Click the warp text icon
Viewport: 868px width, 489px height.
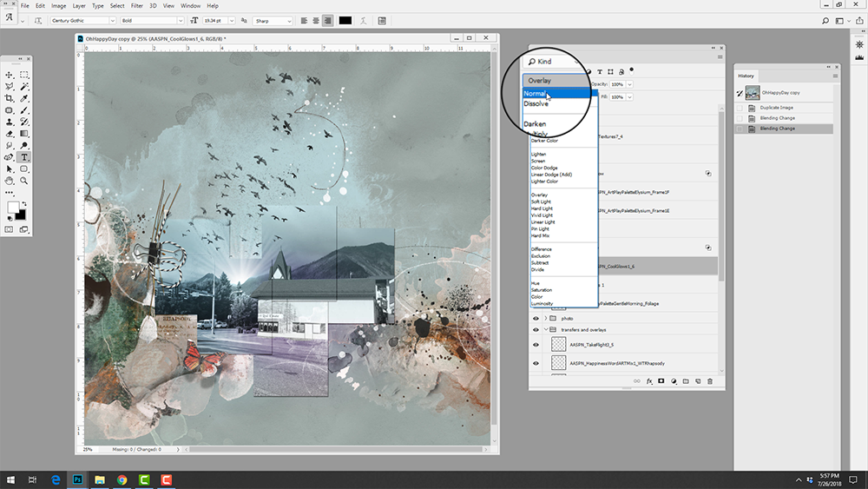pyautogui.click(x=363, y=21)
